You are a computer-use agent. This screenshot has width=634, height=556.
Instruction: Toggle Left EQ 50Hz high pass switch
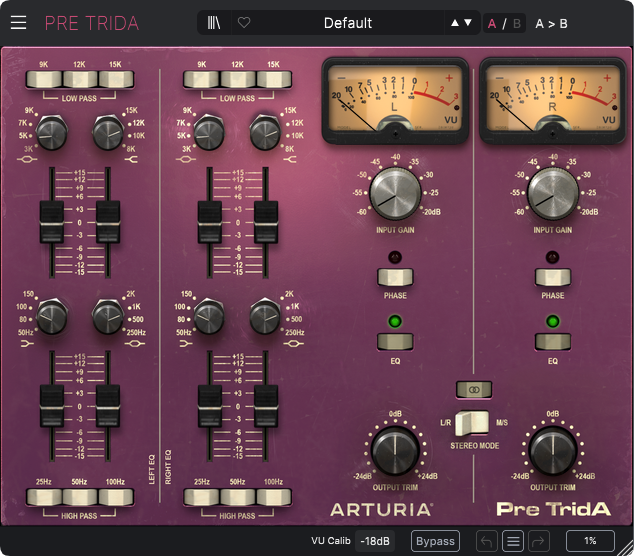(80, 497)
